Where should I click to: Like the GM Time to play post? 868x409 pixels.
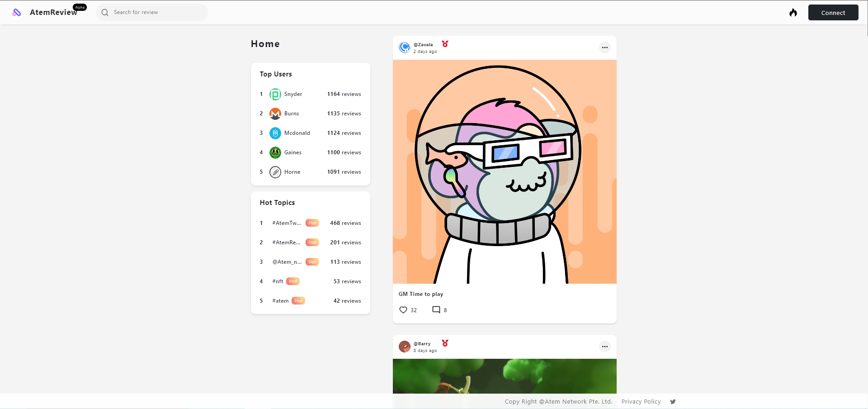403,310
